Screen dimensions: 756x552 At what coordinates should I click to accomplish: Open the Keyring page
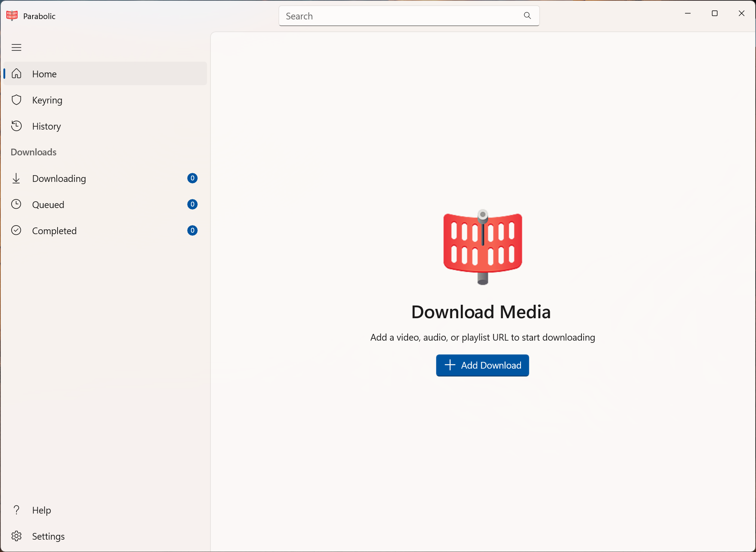click(47, 100)
